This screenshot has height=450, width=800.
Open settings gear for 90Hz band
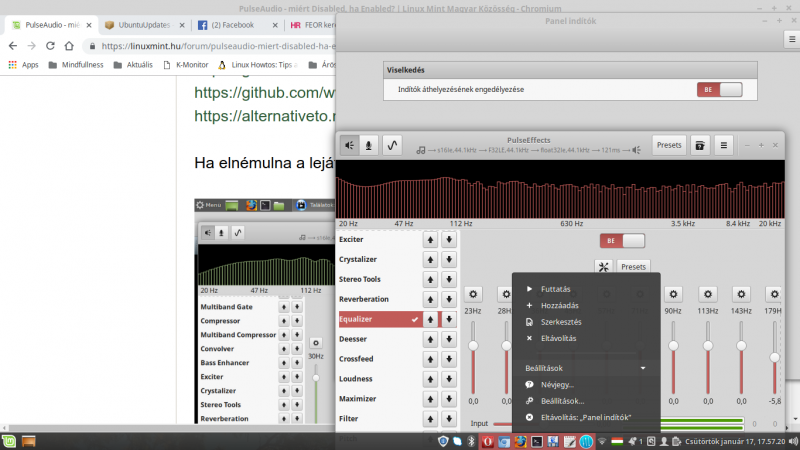pos(673,294)
